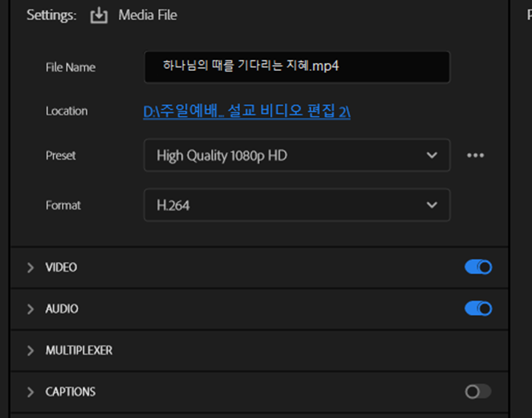The height and width of the screenshot is (418, 532).
Task: Click the chevron icon beside MULTIPLEXER
Action: coord(30,350)
